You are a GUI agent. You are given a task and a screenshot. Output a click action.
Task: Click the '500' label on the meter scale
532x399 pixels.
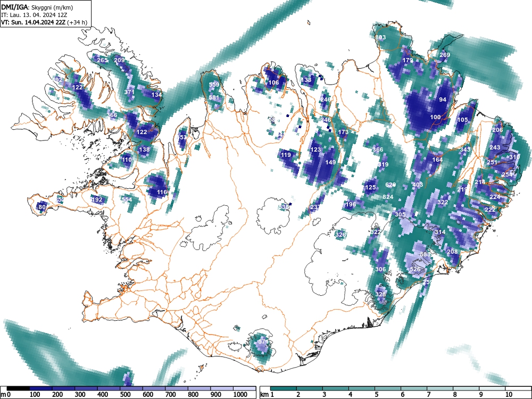tap(125, 395)
